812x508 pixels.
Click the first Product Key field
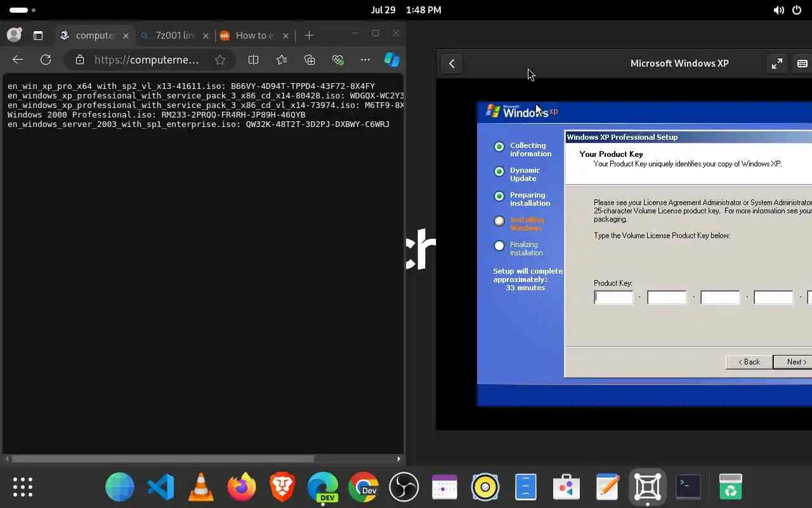click(x=613, y=297)
